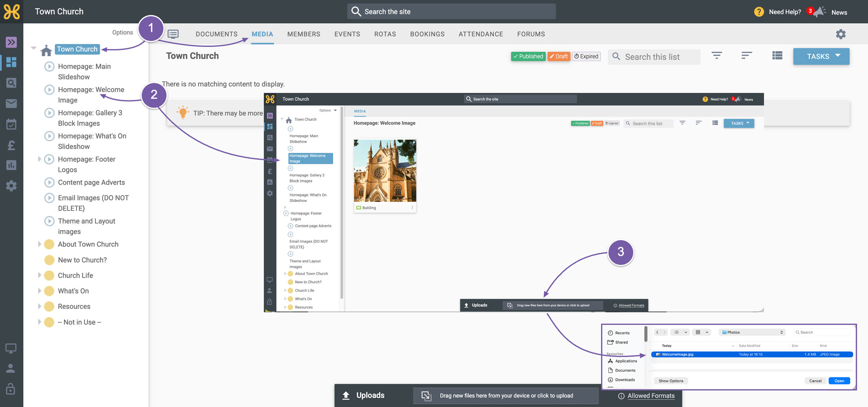868x407 pixels.
Task: Open the TASKS dropdown
Action: click(x=821, y=56)
